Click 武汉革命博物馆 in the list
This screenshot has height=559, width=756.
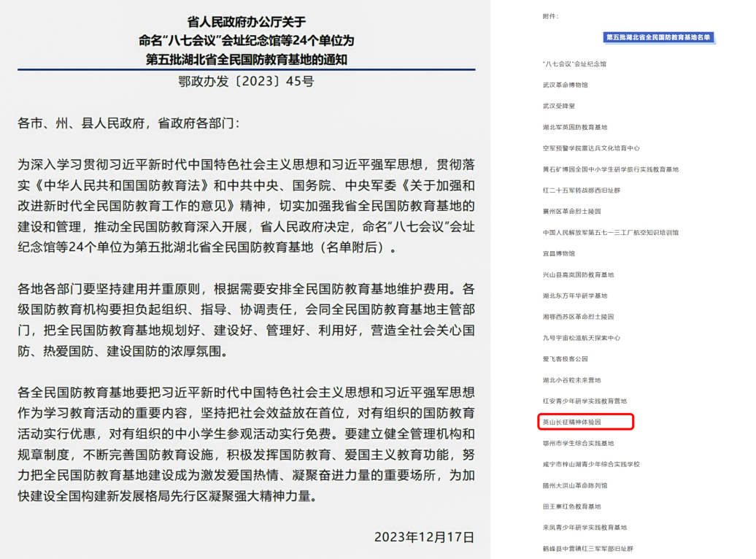point(565,85)
